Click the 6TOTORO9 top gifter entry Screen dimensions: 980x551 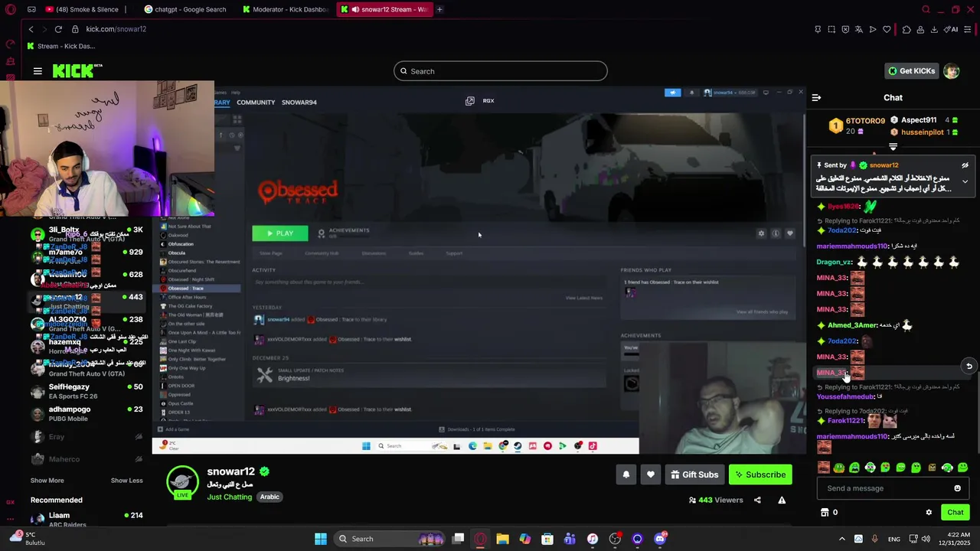coord(856,126)
